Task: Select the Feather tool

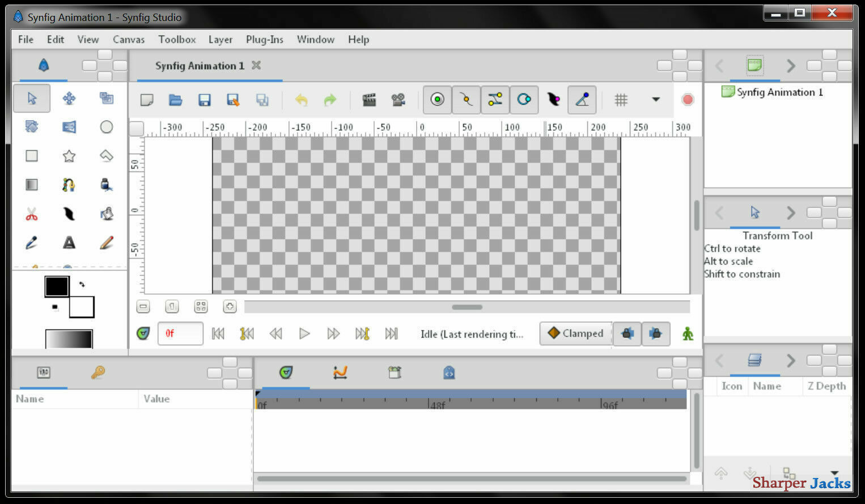Action: point(69,214)
